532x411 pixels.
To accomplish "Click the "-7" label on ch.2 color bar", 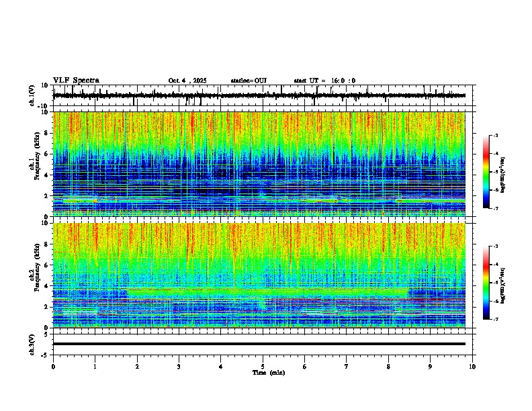I will coord(496,320).
